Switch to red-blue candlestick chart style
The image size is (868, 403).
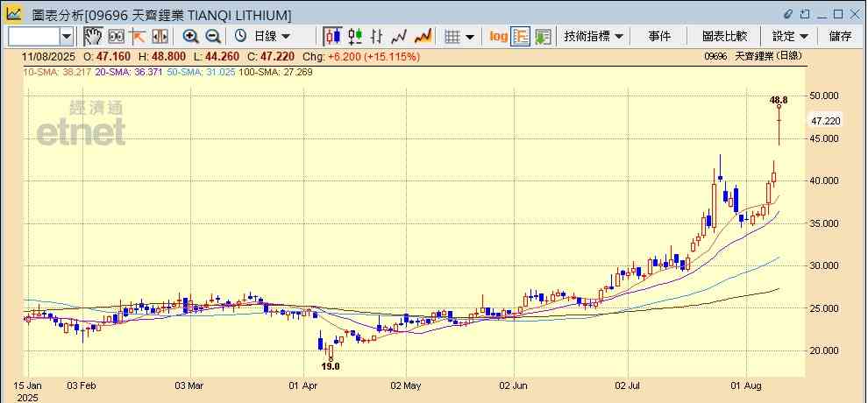332,37
